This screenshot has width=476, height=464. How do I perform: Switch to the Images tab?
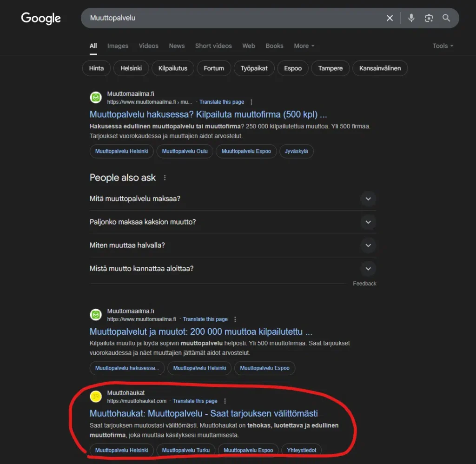coord(118,46)
